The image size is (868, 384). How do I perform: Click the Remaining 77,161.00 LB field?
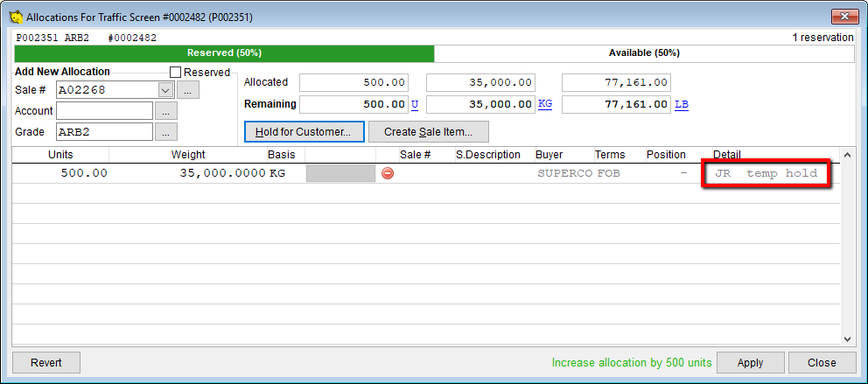(x=616, y=104)
